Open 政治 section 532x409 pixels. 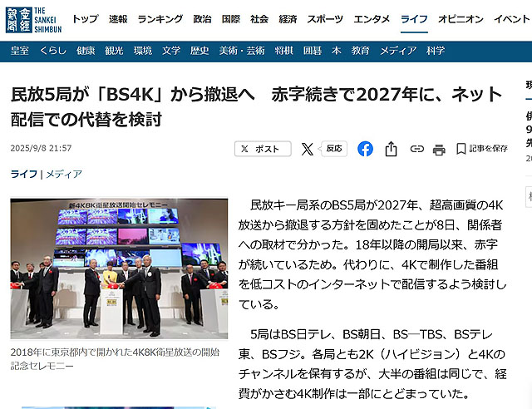coord(202,19)
